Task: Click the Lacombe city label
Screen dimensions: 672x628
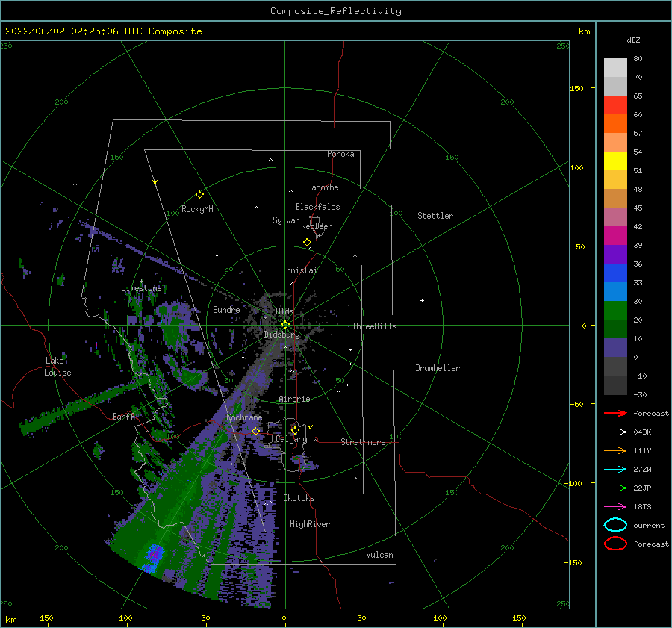Action: click(323, 187)
